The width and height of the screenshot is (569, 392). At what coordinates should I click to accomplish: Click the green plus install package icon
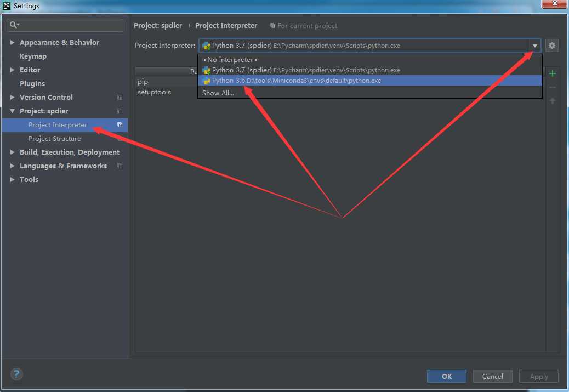pos(553,73)
